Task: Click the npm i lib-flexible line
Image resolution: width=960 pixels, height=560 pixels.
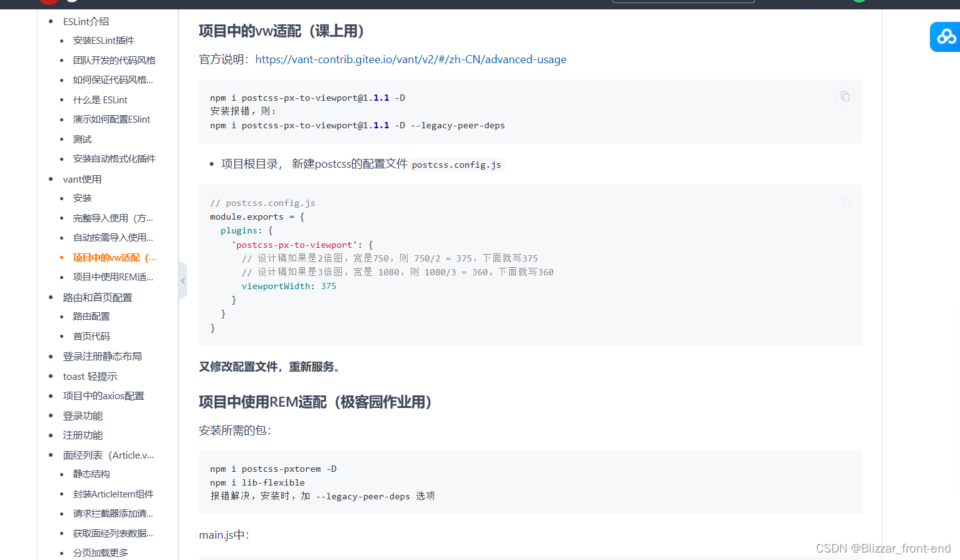Action: coord(257,482)
